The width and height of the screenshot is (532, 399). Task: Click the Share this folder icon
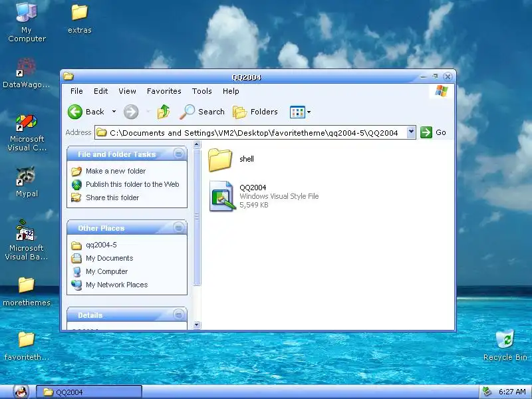pos(76,198)
